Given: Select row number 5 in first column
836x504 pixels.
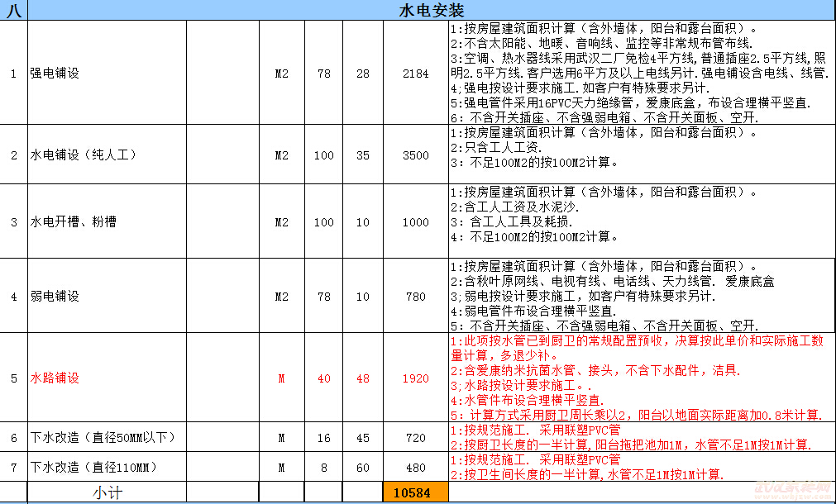Looking at the screenshot, I should pos(12,379).
